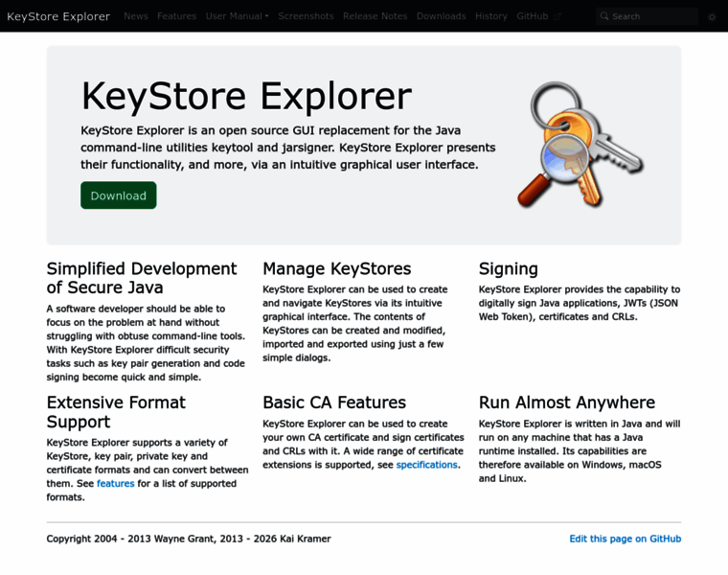The width and height of the screenshot is (728, 575).
Task: Open the dropdown caret next to User Manual
Action: point(266,16)
